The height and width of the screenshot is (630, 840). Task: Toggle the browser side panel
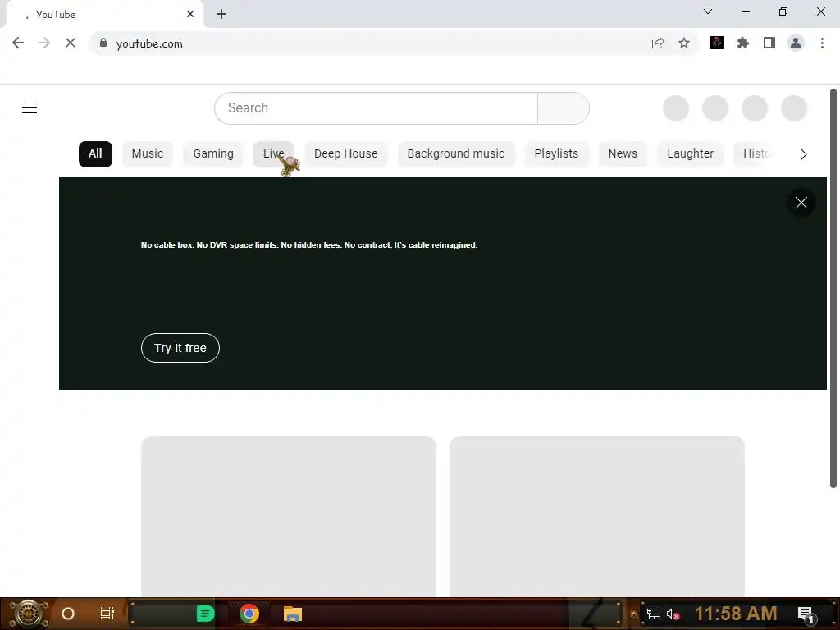pos(769,43)
